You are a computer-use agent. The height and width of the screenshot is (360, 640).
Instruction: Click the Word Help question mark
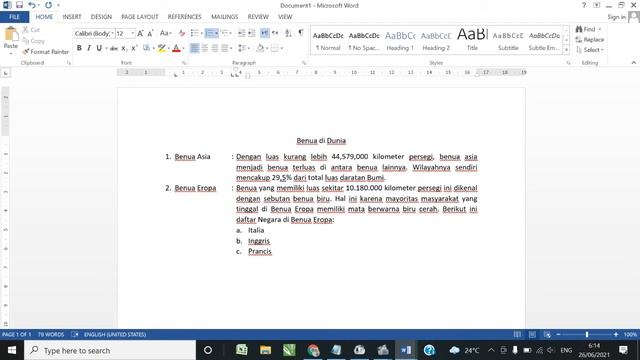click(x=584, y=5)
